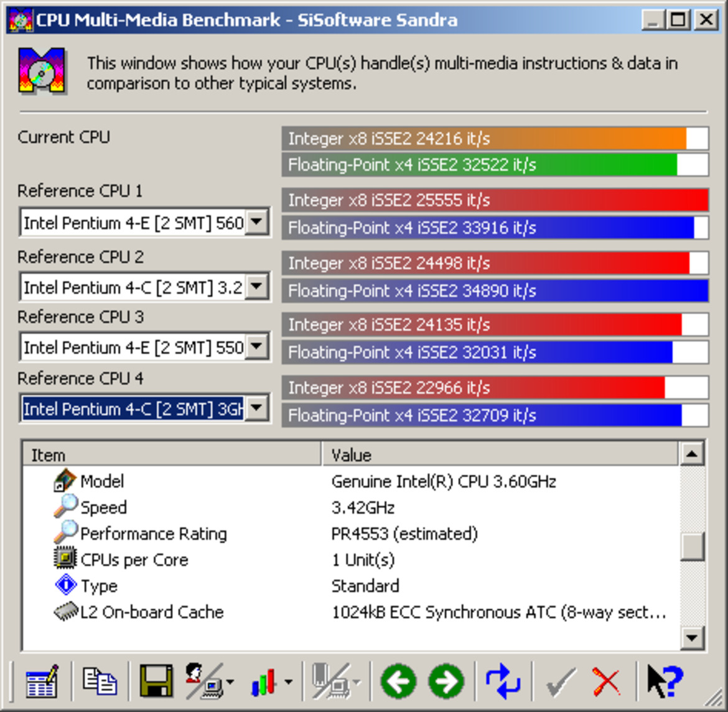The height and width of the screenshot is (712, 728).
Task: Select the Speed row label
Action: [x=103, y=507]
